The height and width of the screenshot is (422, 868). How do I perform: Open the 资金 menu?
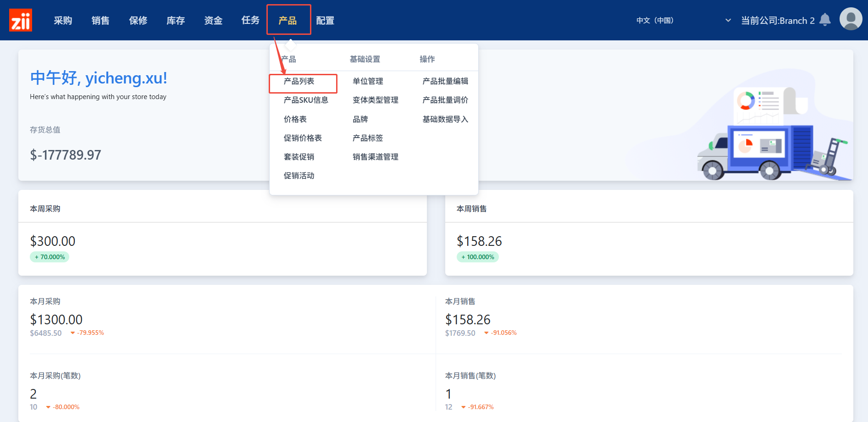click(x=213, y=20)
